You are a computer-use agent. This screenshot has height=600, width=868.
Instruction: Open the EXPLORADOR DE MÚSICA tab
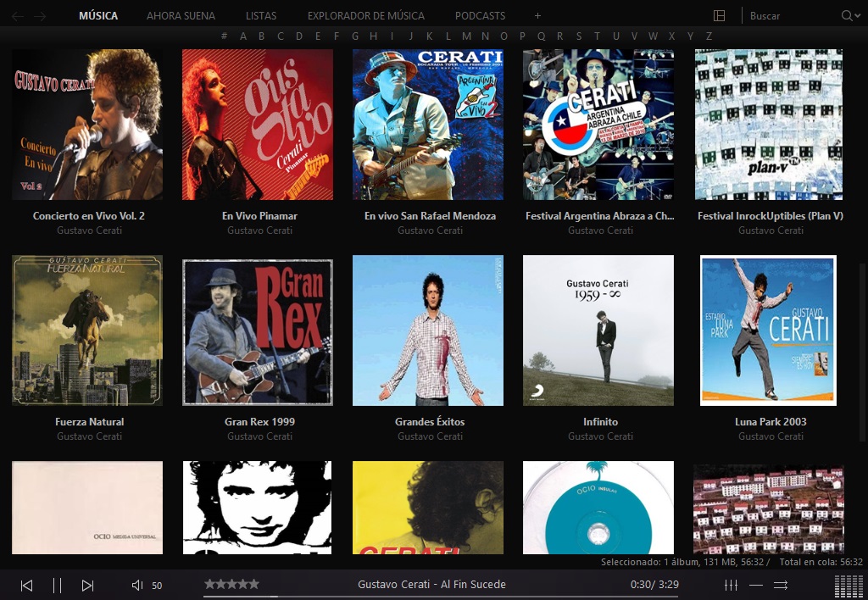366,15
